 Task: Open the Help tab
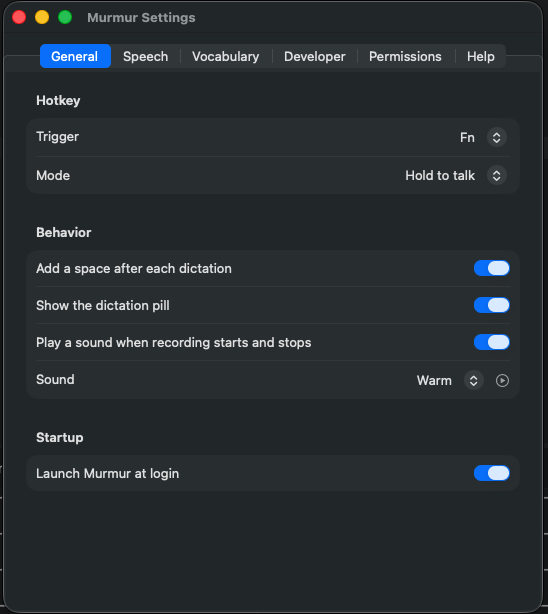[x=481, y=56]
